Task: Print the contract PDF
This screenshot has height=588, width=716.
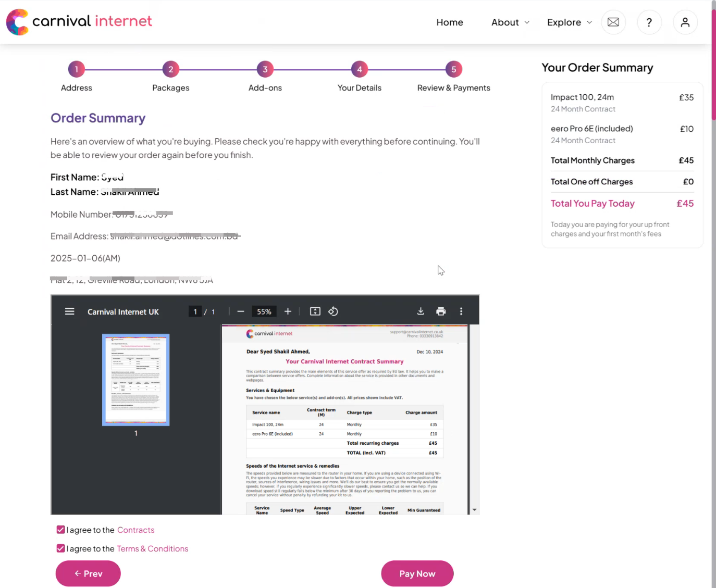Action: click(x=441, y=311)
